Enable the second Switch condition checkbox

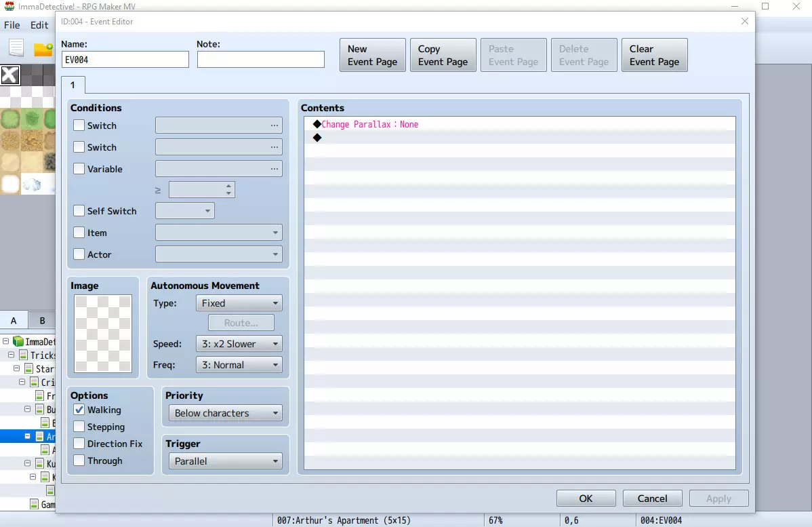click(x=79, y=147)
